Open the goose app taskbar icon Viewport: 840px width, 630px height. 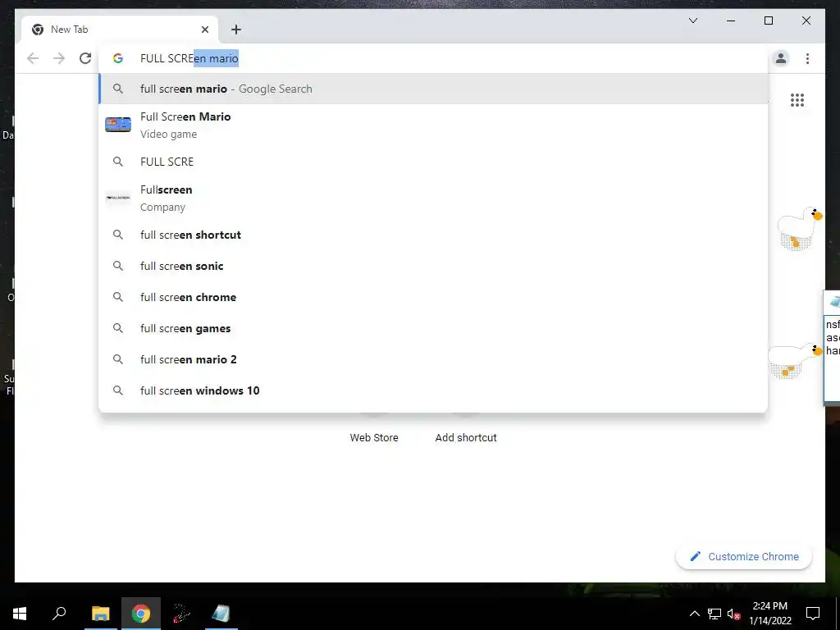coord(181,614)
